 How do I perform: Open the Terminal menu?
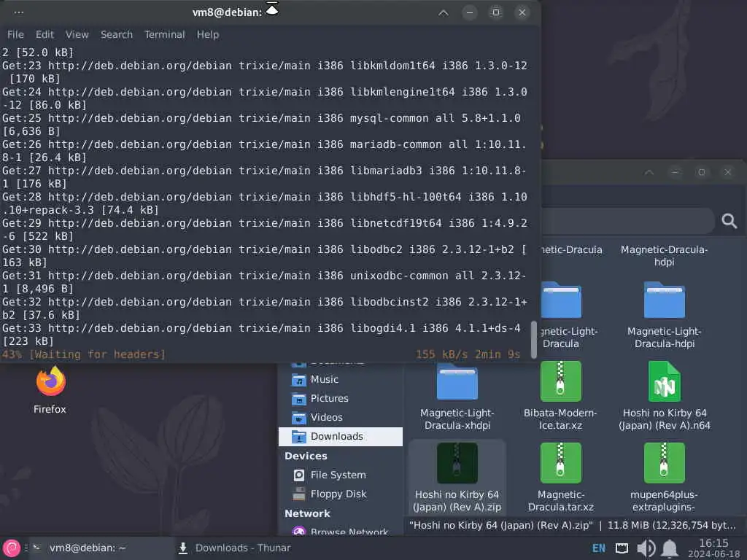[164, 35]
